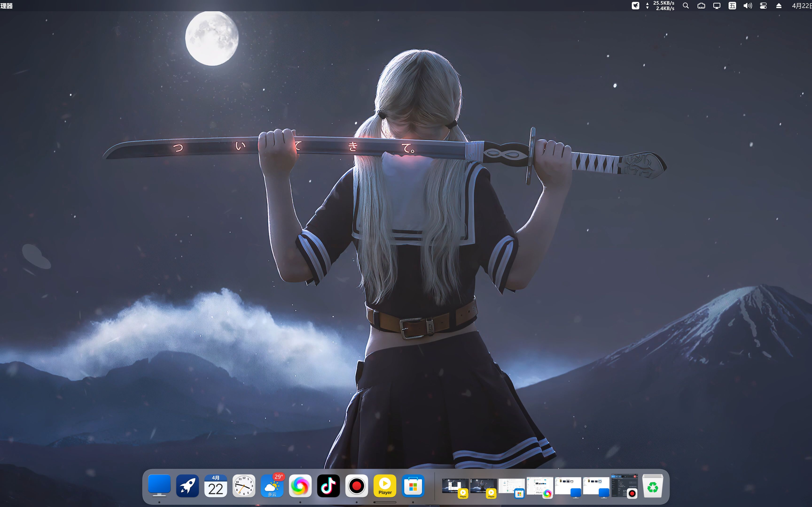This screenshot has height=507, width=812.
Task: Restore the first minimized Player window
Action: tap(455, 486)
